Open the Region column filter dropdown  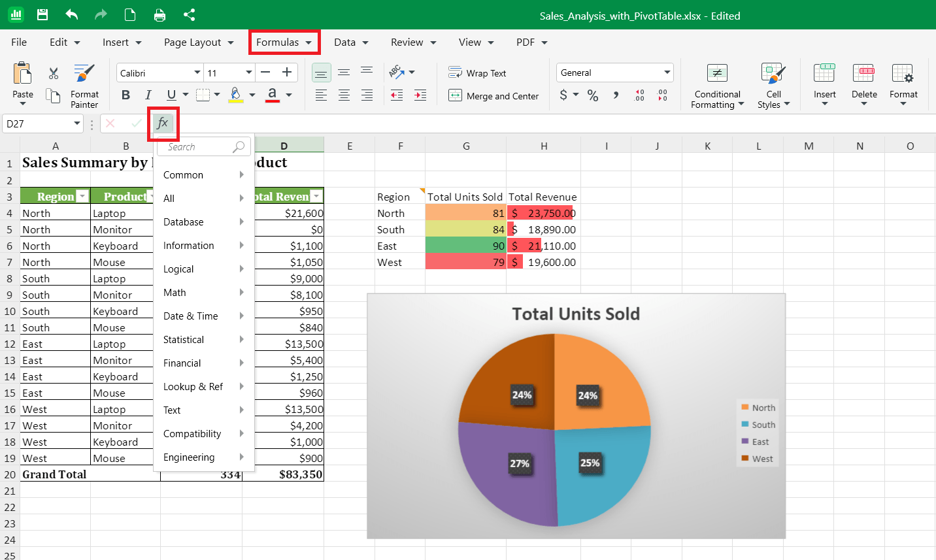82,196
